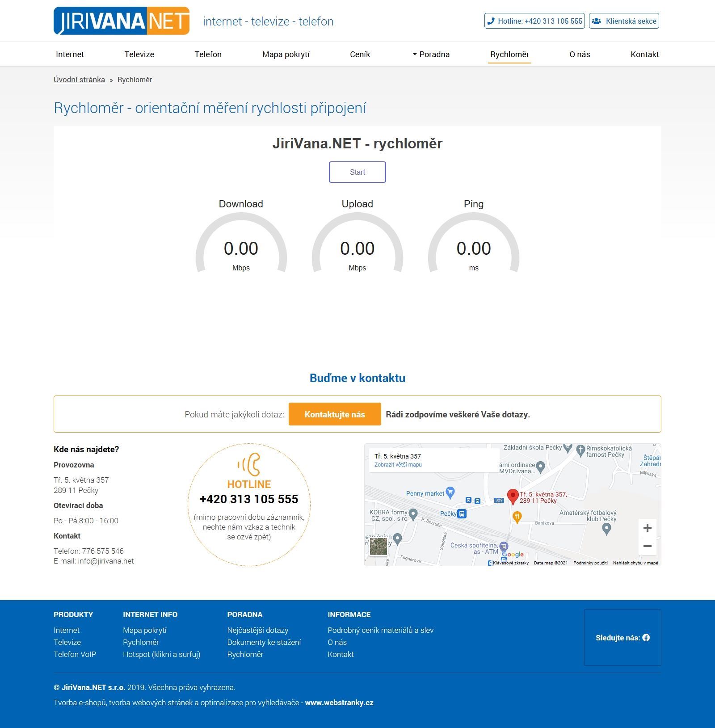The image size is (715, 728).
Task: Click the orange Kontaktujte nás button
Action: 335,414
